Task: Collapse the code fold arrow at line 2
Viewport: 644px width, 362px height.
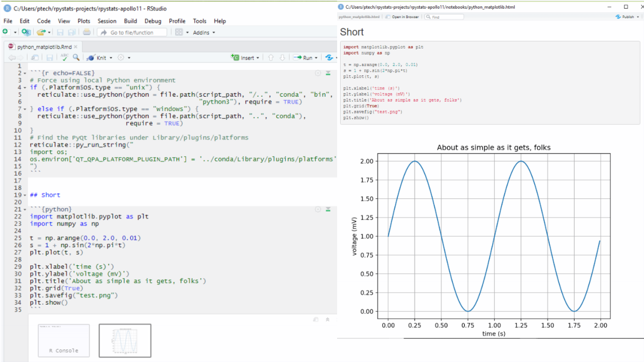Action: pos(26,73)
